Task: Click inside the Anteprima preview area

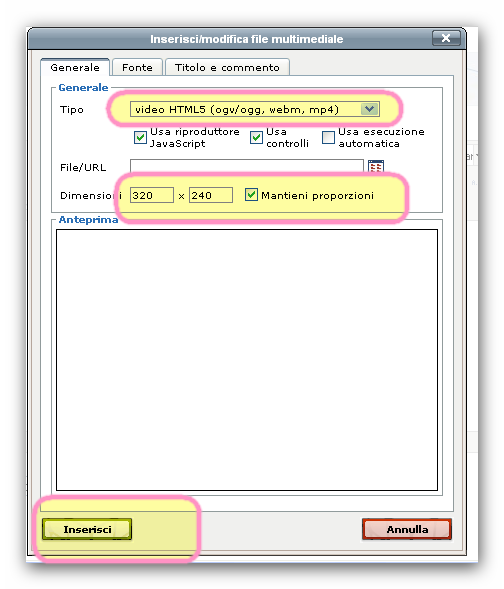Action: click(247, 360)
